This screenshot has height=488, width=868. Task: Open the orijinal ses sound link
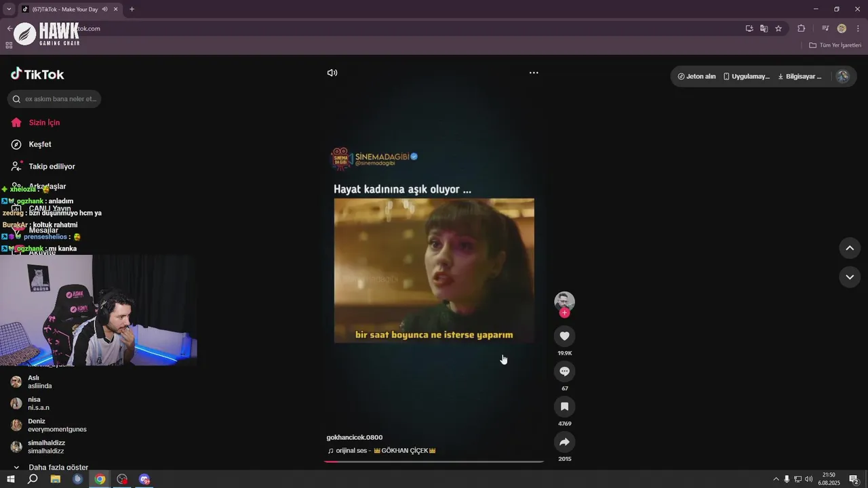click(381, 451)
